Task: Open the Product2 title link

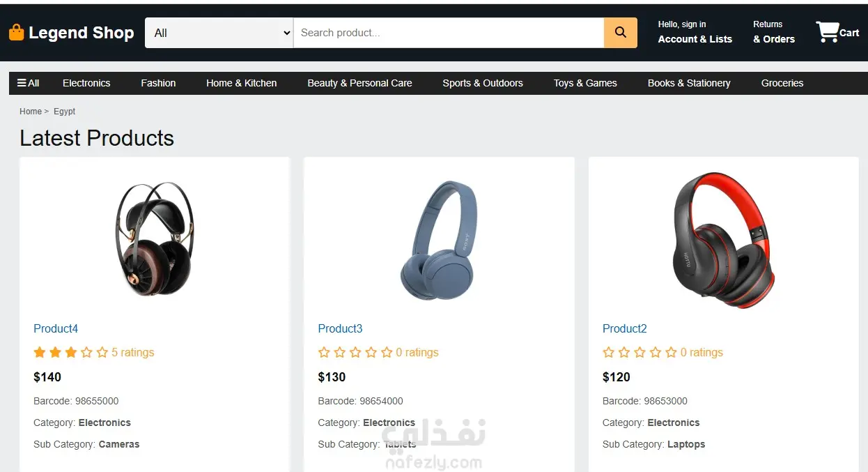Action: pyautogui.click(x=624, y=328)
